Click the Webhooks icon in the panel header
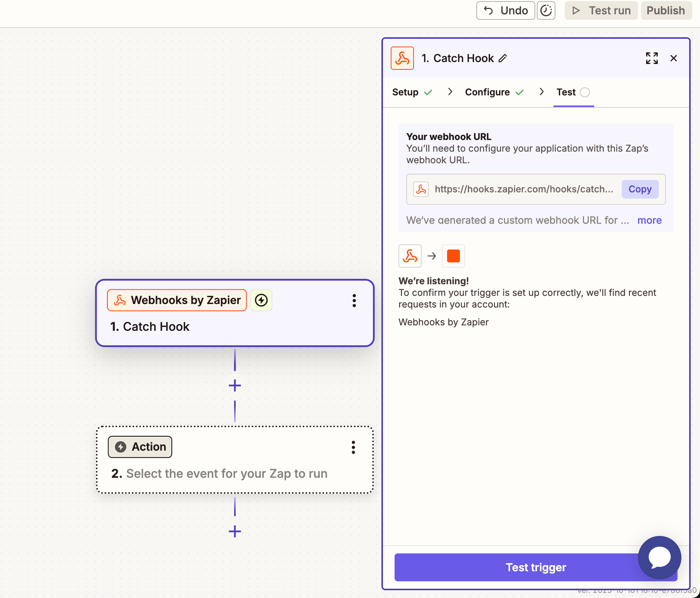This screenshot has width=700, height=598. (x=402, y=58)
